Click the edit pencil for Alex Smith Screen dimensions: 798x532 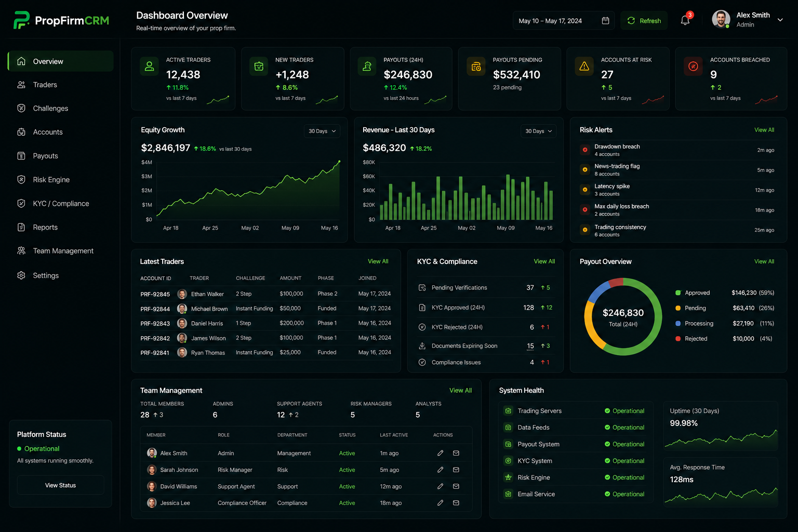point(440,453)
